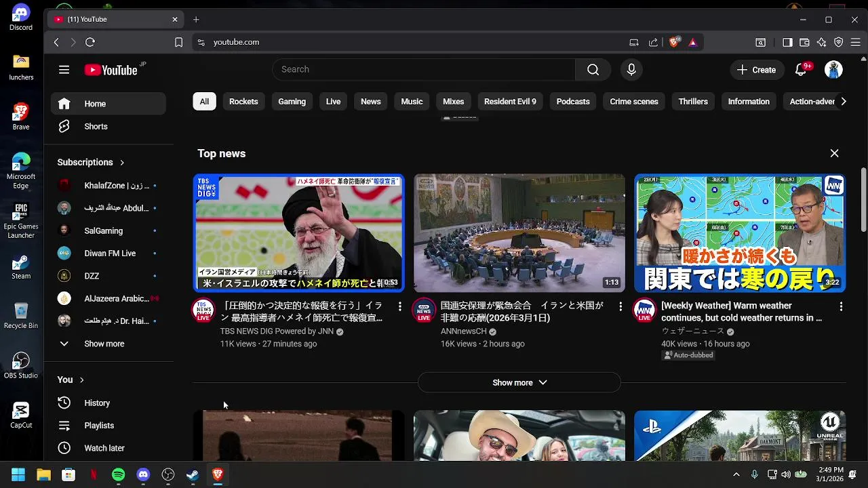Select the Music filter chip

pos(412,102)
